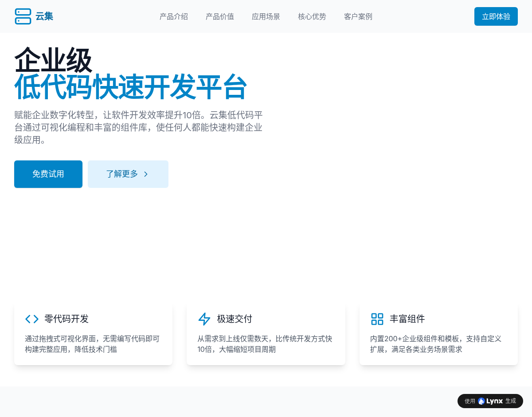
Task: Select the 丰富组件 card title
Action: (407, 319)
